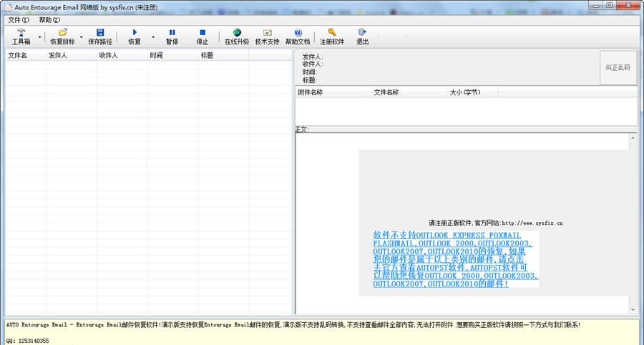Click the 大小(字节) column header
Screen dimensions: 644x345
[x=473, y=92]
